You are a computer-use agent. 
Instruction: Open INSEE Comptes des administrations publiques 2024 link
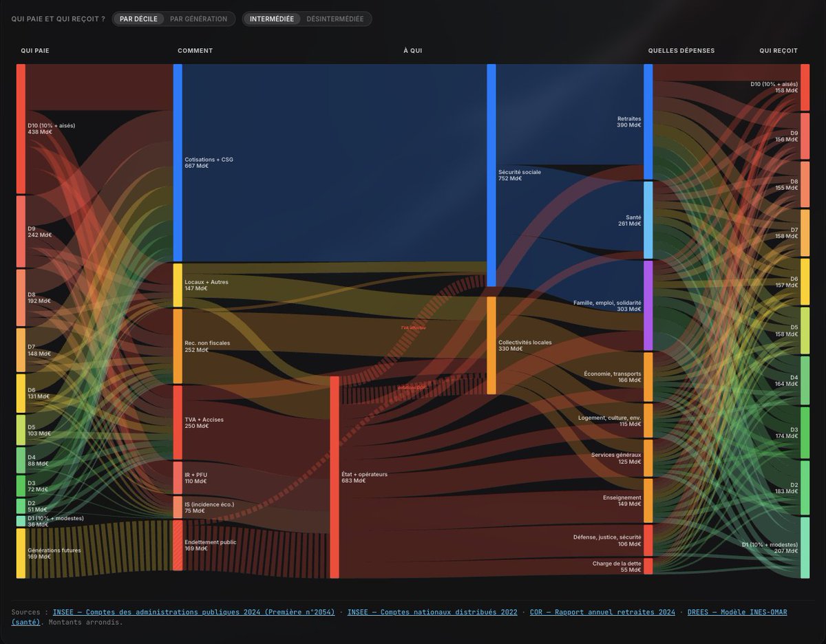pos(193,612)
